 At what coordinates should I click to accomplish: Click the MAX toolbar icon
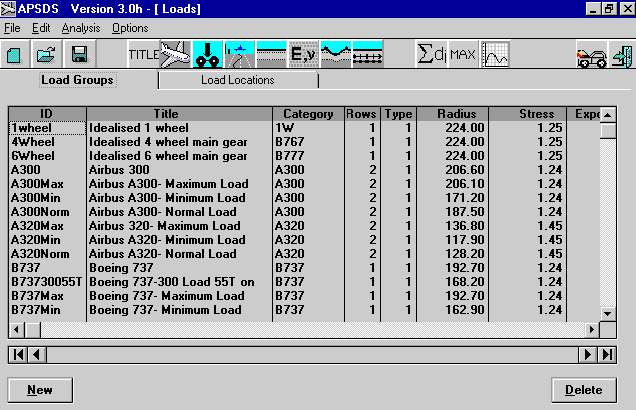(x=463, y=54)
